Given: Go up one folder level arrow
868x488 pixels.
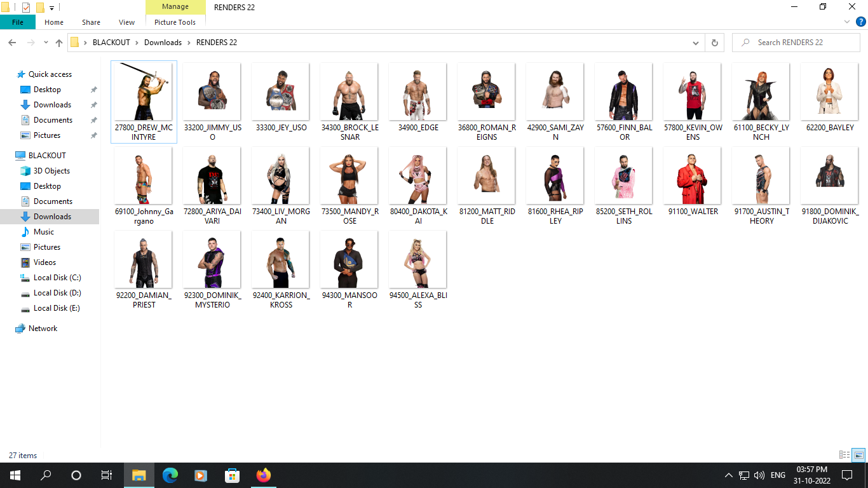Looking at the screenshot, I should 59,43.
